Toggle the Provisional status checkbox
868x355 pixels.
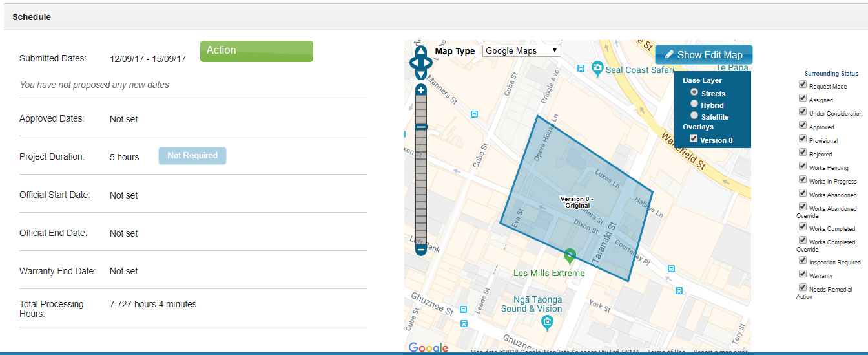pos(803,139)
